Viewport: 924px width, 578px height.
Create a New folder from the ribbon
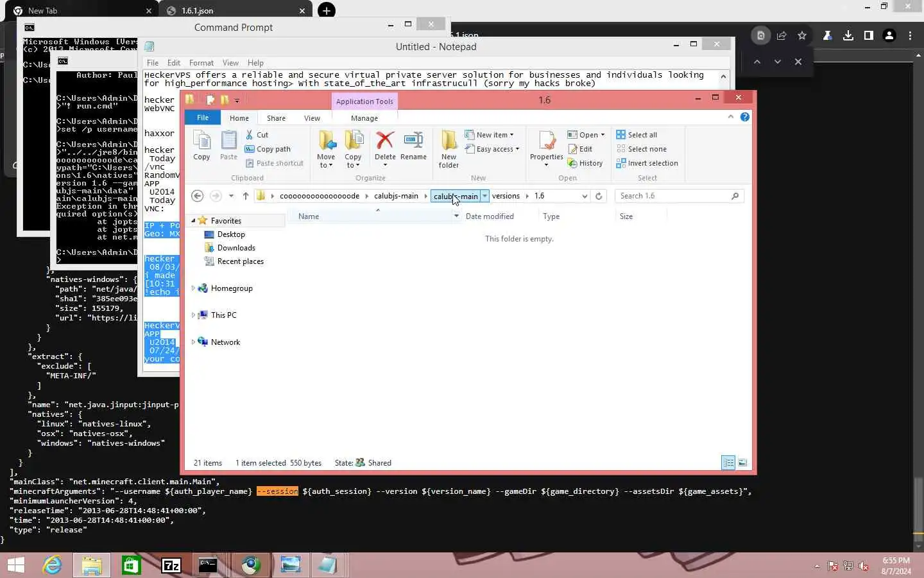[x=449, y=148]
